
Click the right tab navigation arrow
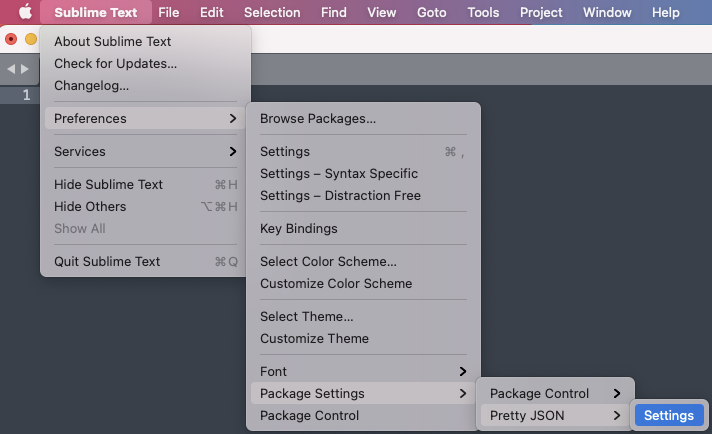coord(25,69)
